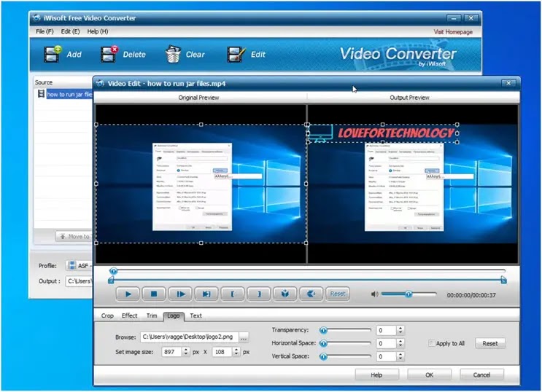
Task: Click the arrow-plus icon button left of Reset
Action: [x=311, y=294]
